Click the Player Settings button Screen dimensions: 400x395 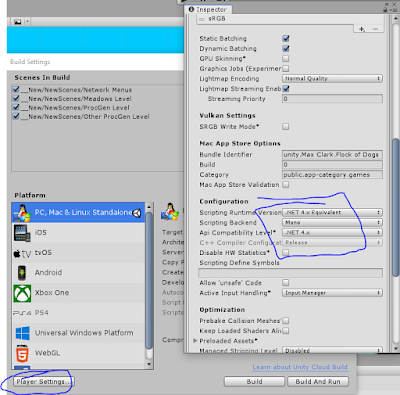(x=43, y=382)
